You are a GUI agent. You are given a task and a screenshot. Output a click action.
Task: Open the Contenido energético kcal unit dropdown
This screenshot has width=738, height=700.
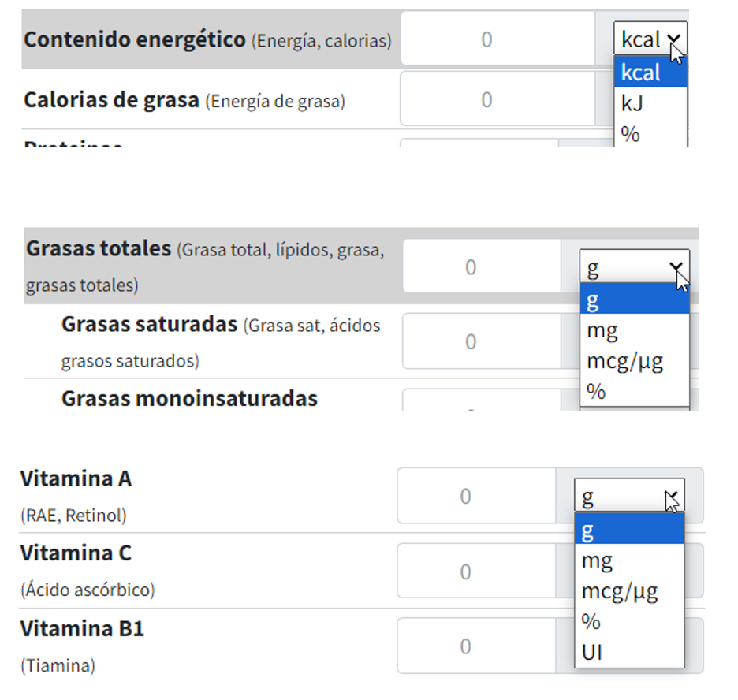point(650,39)
